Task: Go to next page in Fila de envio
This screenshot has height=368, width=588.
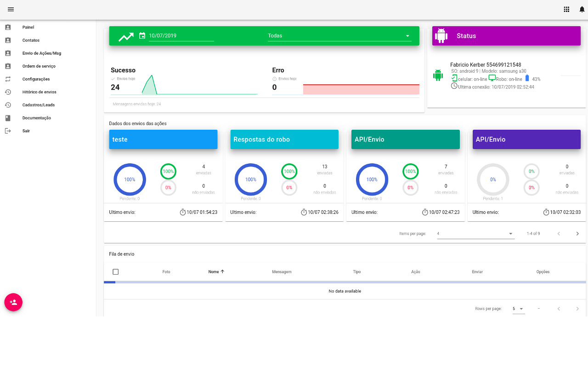Action: pos(577,309)
